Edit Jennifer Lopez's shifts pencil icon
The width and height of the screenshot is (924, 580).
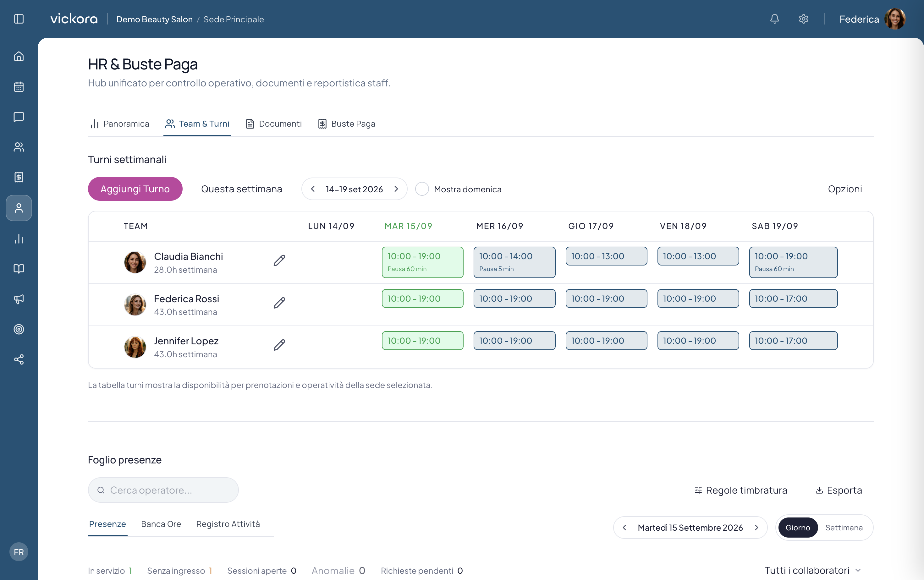point(279,345)
